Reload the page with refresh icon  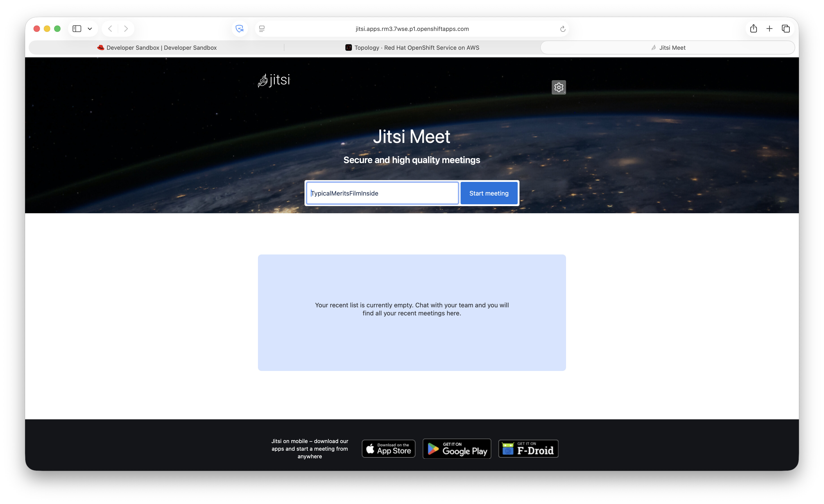click(x=563, y=29)
